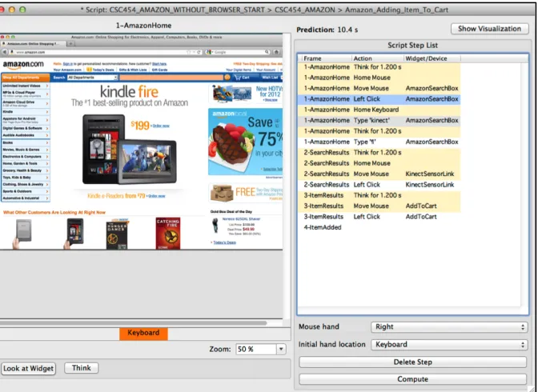Select the 'Home Keyboard' step row
Image resolution: width=538 pixels, height=392 pixels.
tap(379, 110)
